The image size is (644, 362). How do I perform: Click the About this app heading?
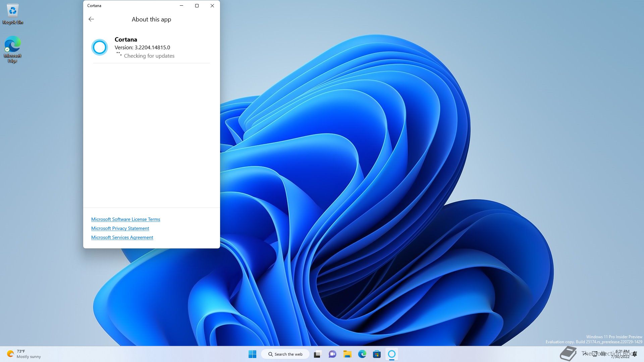click(x=151, y=19)
